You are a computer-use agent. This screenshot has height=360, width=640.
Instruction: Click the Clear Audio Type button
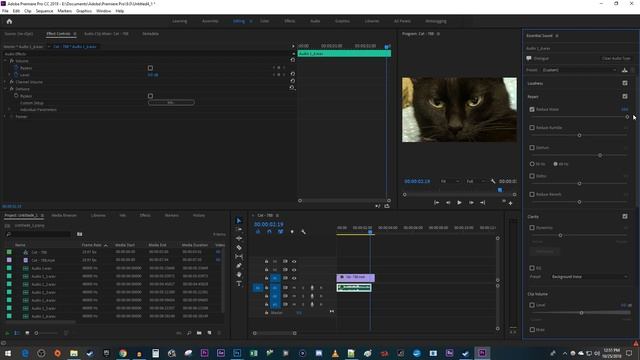tap(616, 58)
